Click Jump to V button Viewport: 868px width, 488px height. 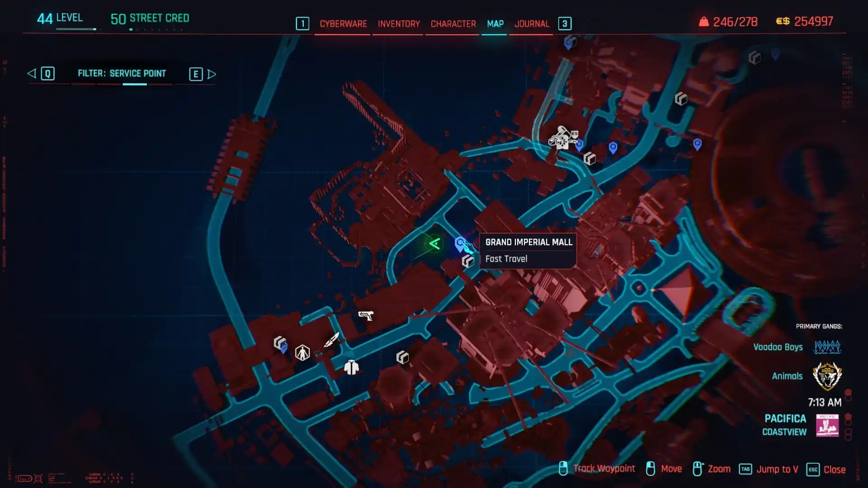point(777,469)
